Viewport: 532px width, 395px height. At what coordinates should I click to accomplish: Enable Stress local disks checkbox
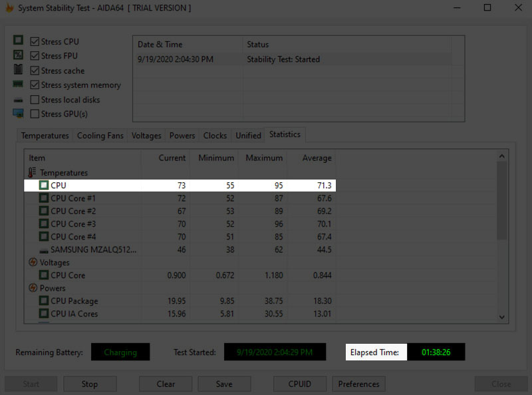point(35,100)
